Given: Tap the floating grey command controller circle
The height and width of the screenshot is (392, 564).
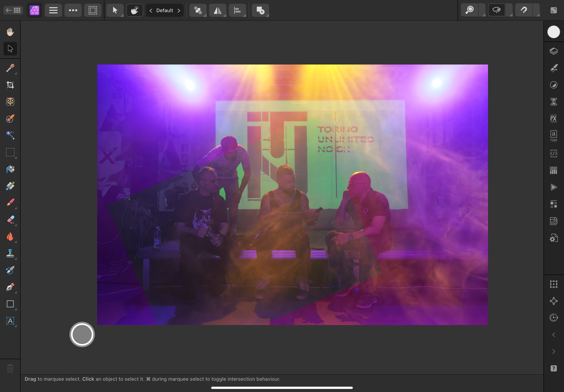Looking at the screenshot, I should coord(82,334).
